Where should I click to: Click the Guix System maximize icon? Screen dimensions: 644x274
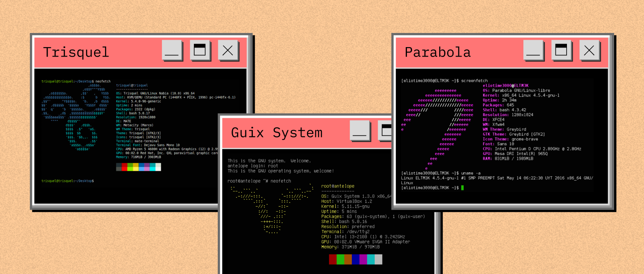(385, 131)
